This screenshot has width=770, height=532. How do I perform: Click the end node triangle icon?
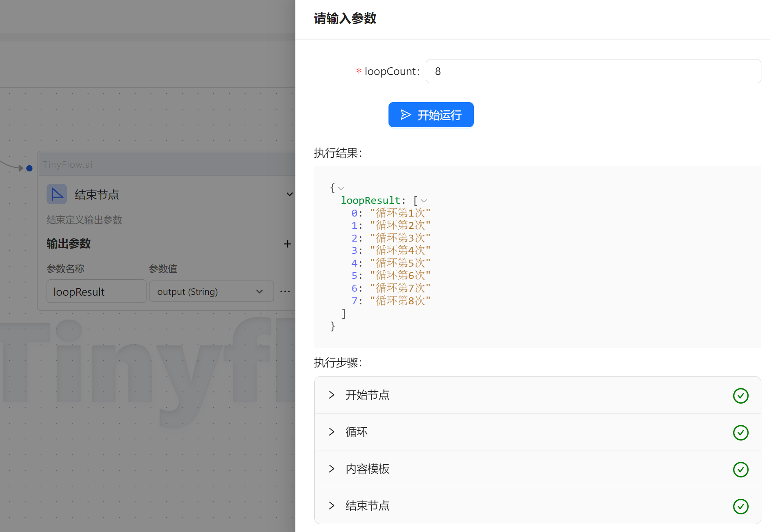click(x=57, y=194)
